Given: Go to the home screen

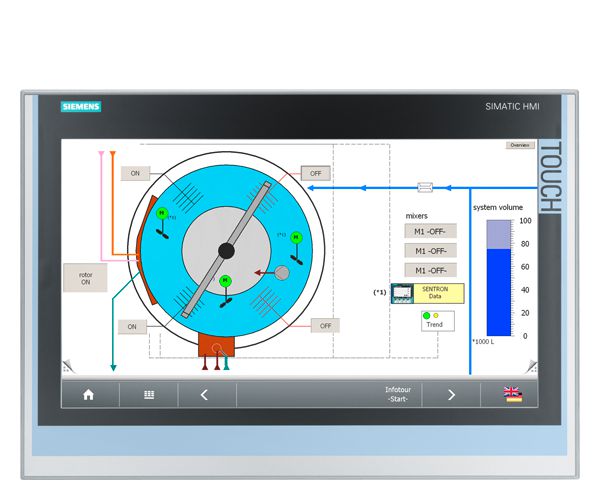Looking at the screenshot, I should point(88,394).
